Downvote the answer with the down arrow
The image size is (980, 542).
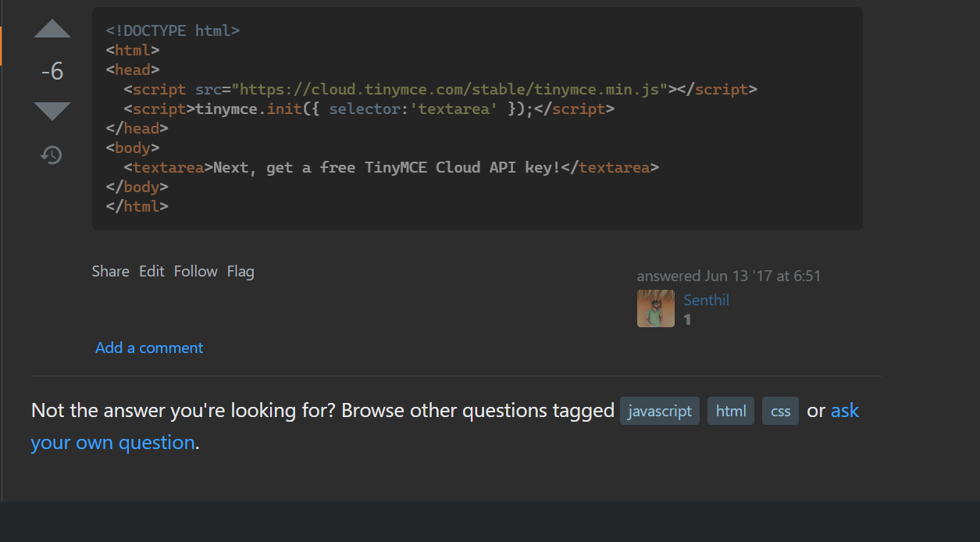coord(52,111)
